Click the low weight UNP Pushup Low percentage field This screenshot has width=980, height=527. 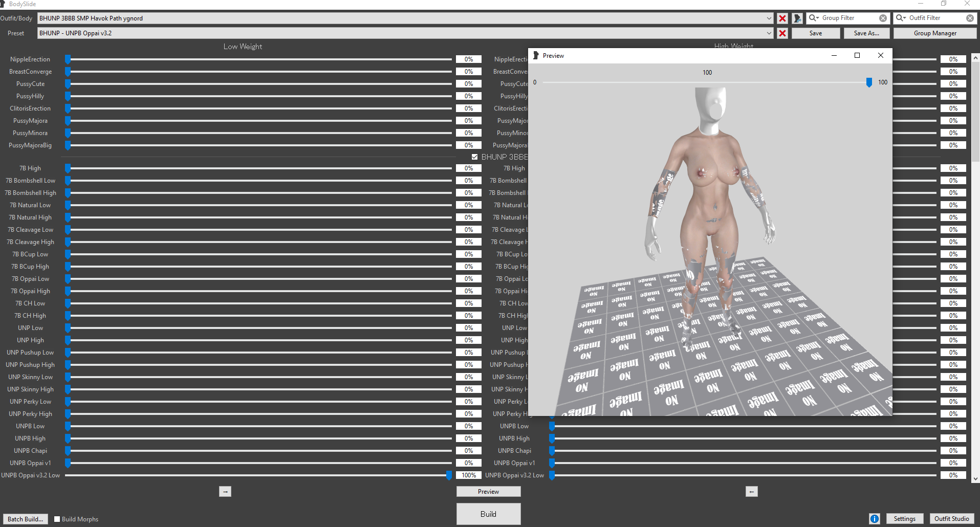coord(469,353)
